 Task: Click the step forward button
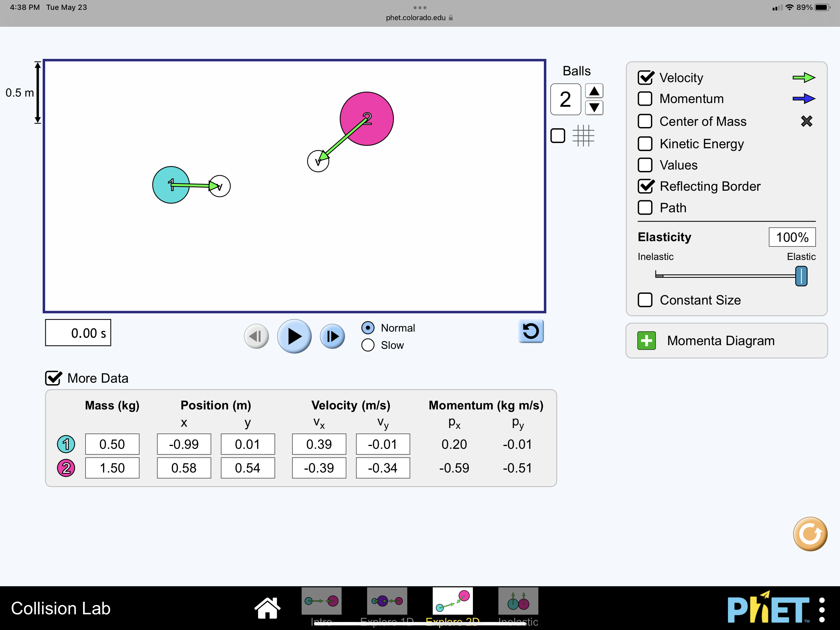click(332, 336)
